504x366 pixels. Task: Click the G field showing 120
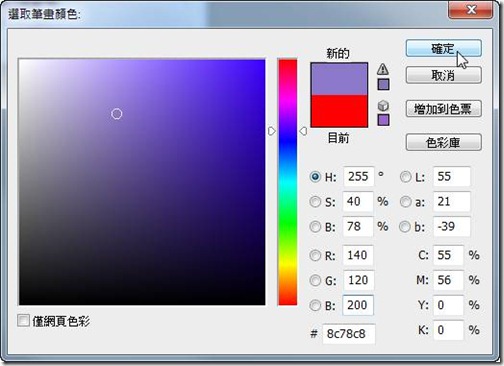coord(358,280)
